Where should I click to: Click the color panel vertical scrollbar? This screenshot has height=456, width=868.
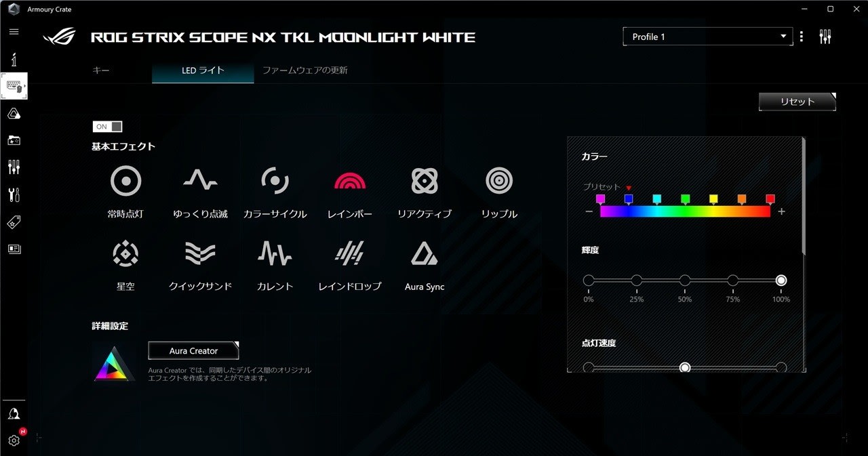804,196
